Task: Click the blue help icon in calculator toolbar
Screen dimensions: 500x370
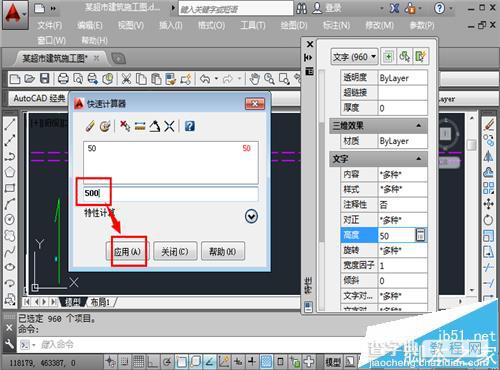Action: (190, 126)
